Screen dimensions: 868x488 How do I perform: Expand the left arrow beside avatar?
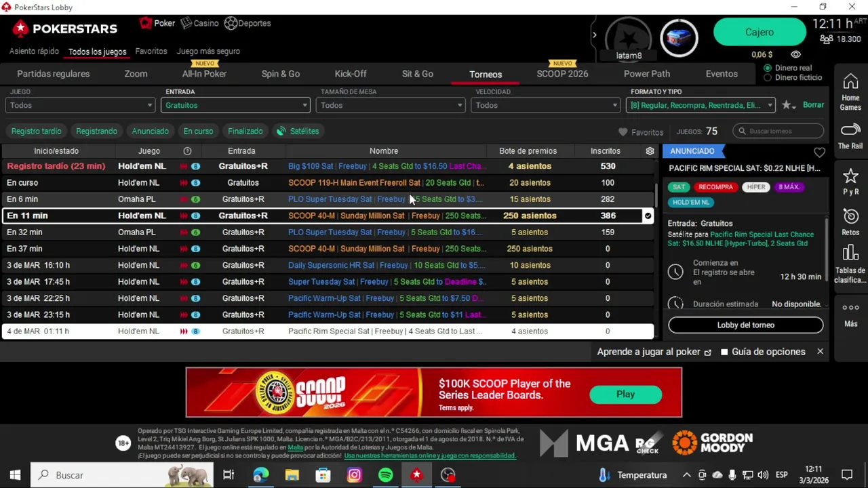(x=595, y=35)
